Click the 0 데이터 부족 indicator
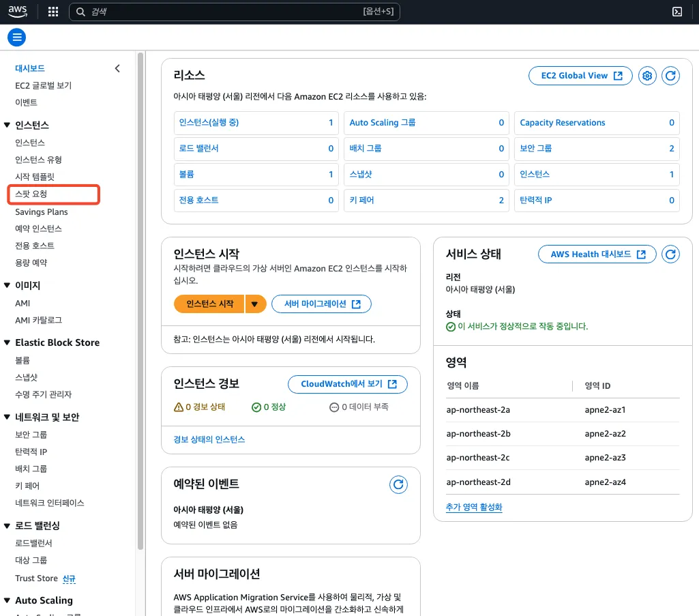The image size is (699, 616). pos(359,407)
